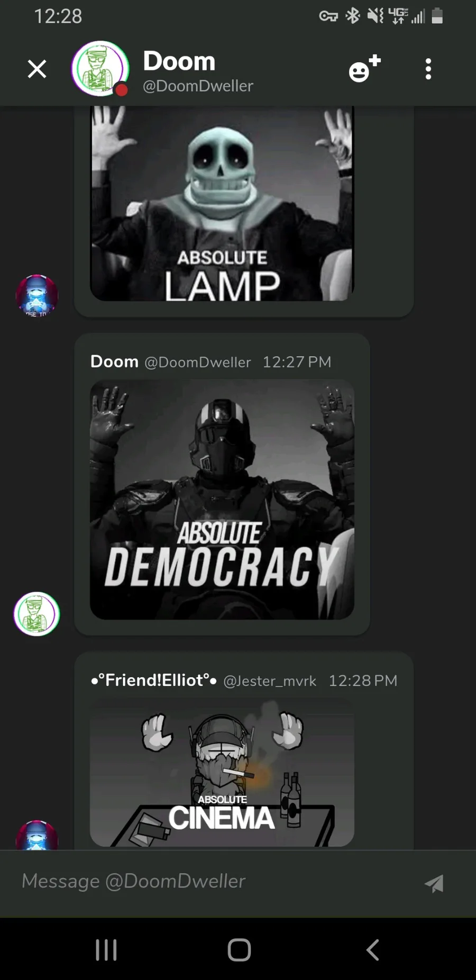This screenshot has width=476, height=980.
Task: Tap blue avatar beside the Lamp message
Action: tap(36, 295)
